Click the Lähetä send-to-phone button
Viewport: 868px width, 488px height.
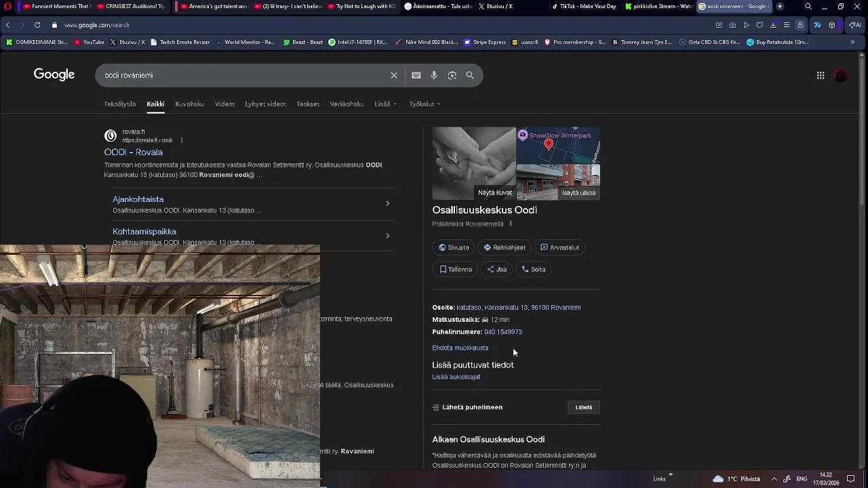pyautogui.click(x=584, y=407)
